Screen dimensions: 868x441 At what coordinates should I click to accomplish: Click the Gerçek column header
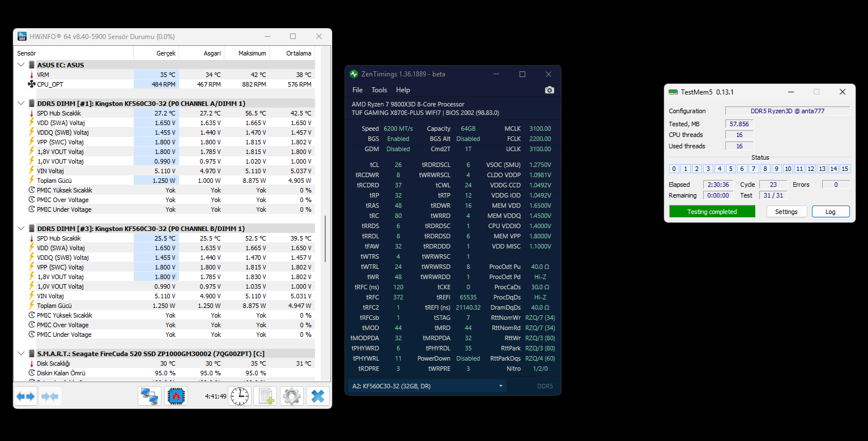point(156,53)
